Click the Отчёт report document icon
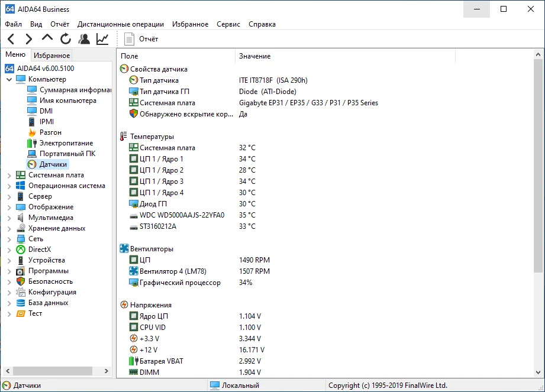This screenshot has height=392, width=545. click(130, 39)
